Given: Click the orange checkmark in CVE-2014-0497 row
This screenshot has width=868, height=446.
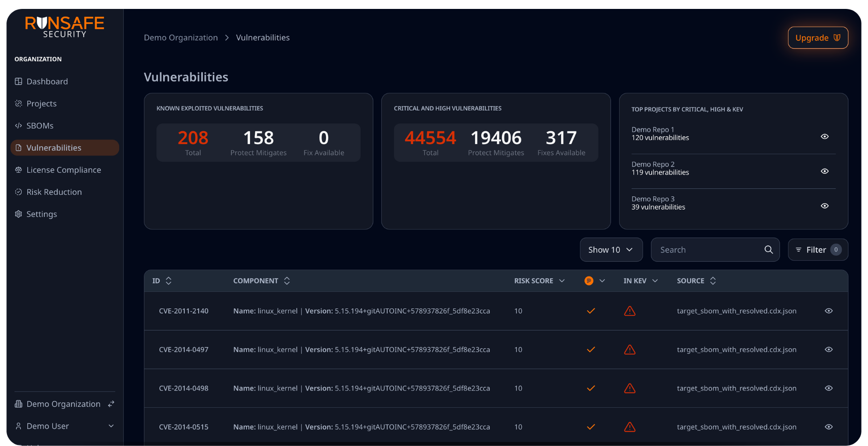Looking at the screenshot, I should pyautogui.click(x=591, y=349).
